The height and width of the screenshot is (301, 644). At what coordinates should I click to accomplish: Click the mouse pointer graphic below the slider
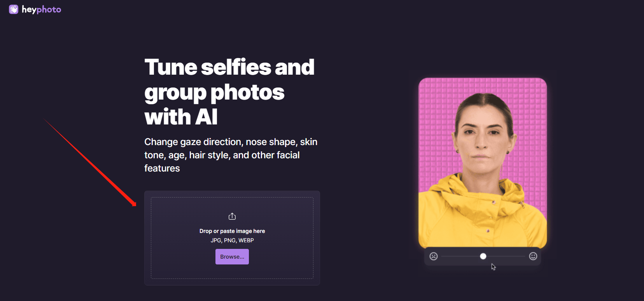point(493,267)
